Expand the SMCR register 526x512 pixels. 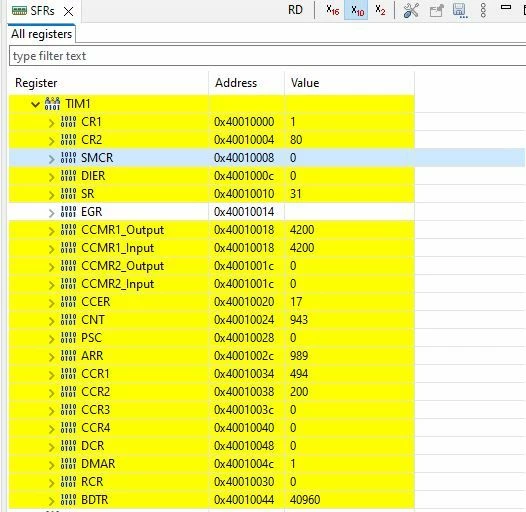tap(51, 159)
